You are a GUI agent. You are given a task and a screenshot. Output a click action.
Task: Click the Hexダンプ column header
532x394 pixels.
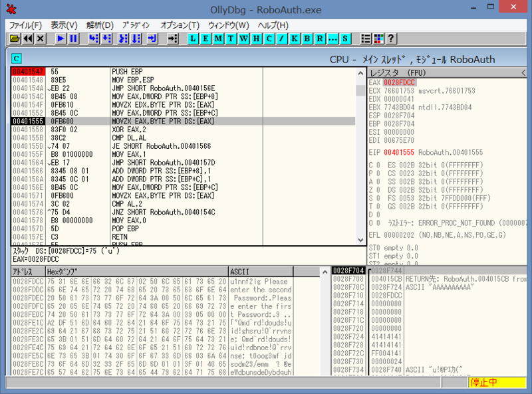point(137,272)
